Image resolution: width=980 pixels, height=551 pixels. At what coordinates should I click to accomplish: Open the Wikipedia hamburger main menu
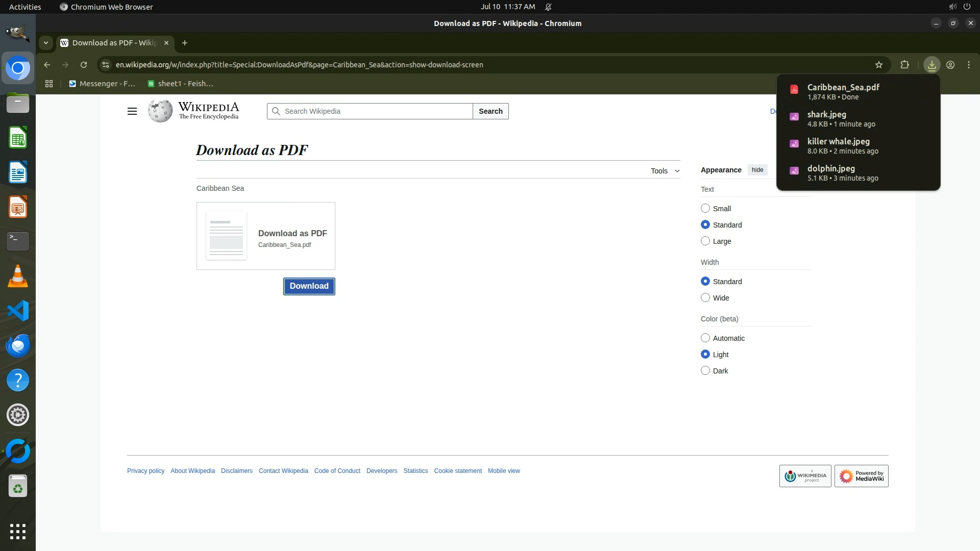click(x=132, y=111)
